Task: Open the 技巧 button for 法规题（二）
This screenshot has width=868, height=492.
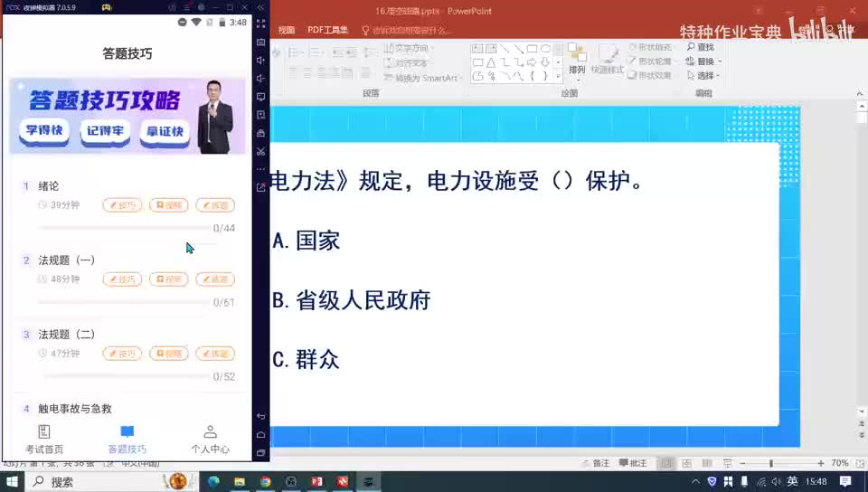Action: [x=122, y=354]
